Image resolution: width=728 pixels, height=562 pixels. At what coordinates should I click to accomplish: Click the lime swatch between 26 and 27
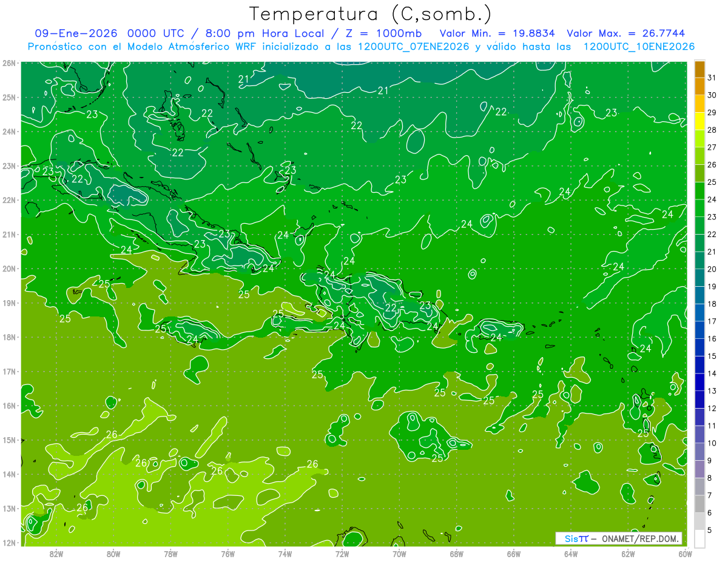(x=699, y=156)
